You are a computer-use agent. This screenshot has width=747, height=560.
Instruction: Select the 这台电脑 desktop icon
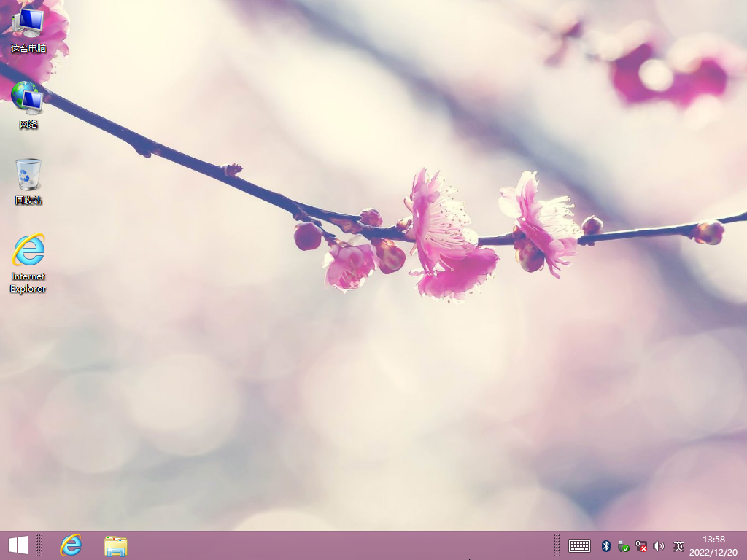coord(28,31)
